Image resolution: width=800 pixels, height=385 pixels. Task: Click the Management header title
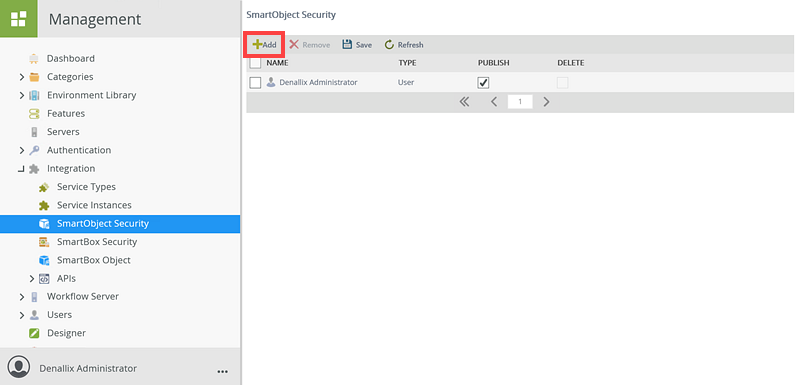[x=95, y=19]
